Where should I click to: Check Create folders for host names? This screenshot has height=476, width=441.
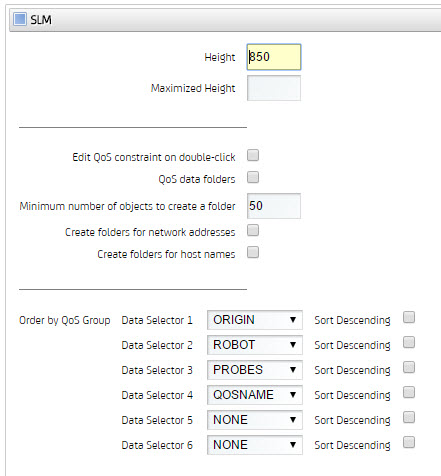(x=253, y=252)
